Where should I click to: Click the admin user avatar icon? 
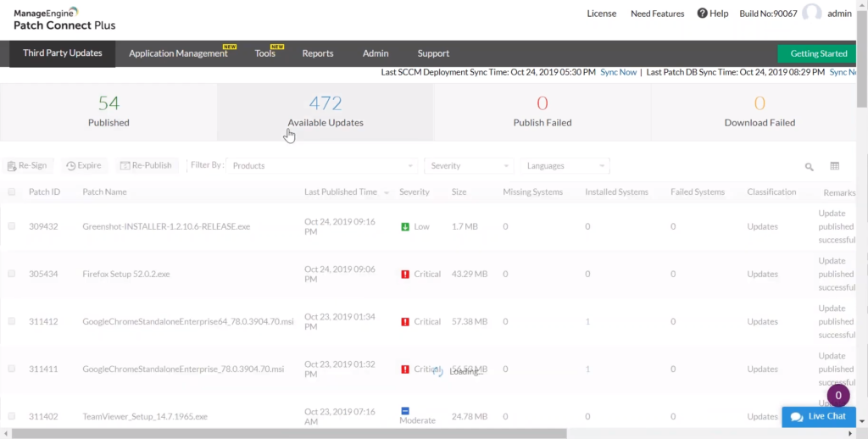pyautogui.click(x=812, y=14)
